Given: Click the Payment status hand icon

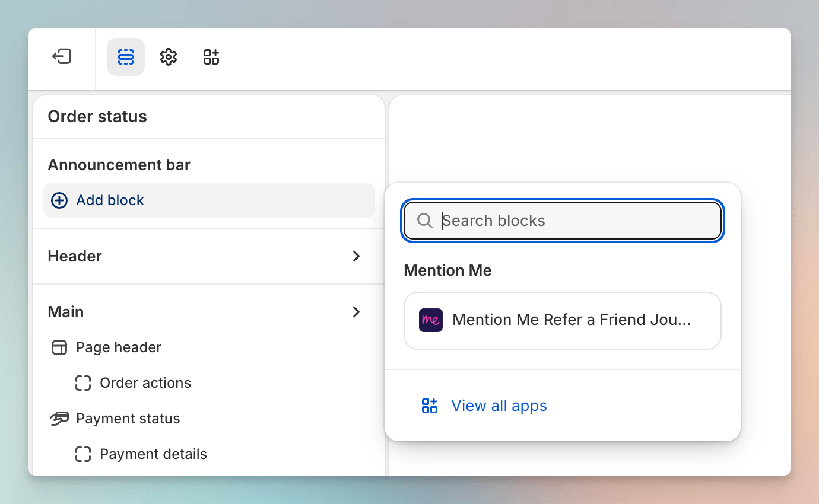Looking at the screenshot, I should point(59,419).
